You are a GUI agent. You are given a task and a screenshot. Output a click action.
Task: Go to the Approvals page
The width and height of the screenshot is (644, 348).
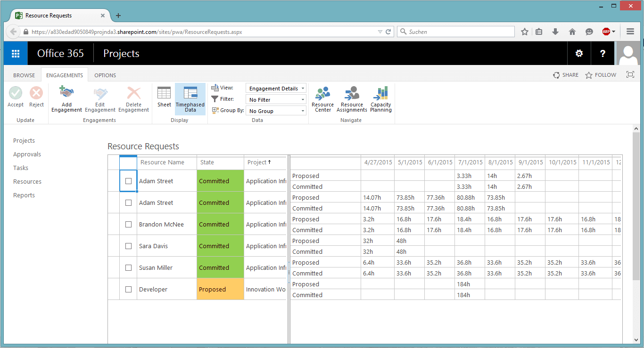click(x=27, y=154)
